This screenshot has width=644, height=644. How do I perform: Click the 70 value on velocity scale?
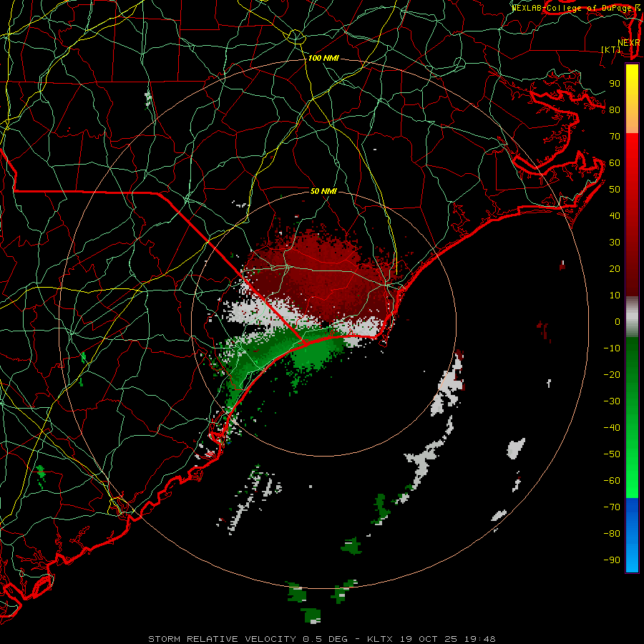(x=615, y=137)
